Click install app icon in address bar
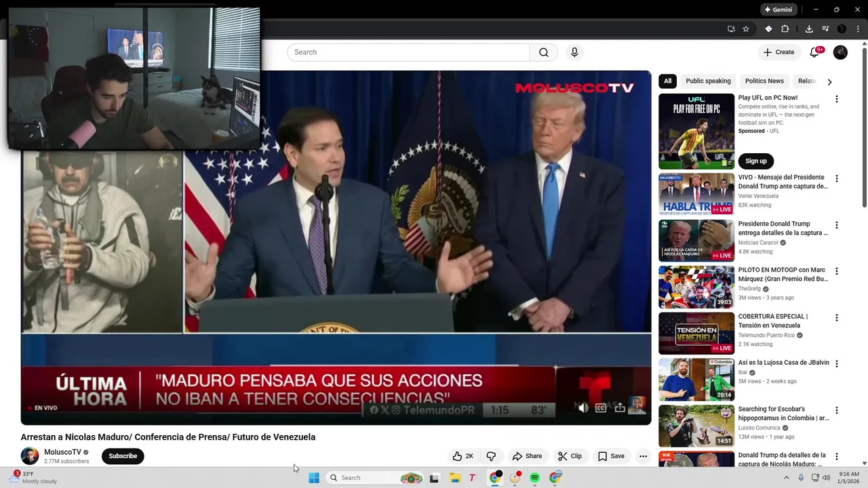The height and width of the screenshot is (488, 868). click(x=731, y=29)
